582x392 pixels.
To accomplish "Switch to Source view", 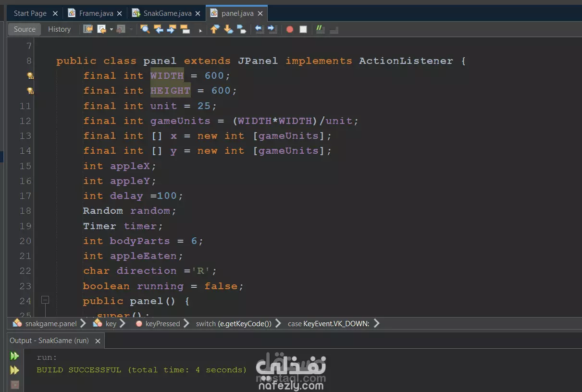I will click(25, 29).
